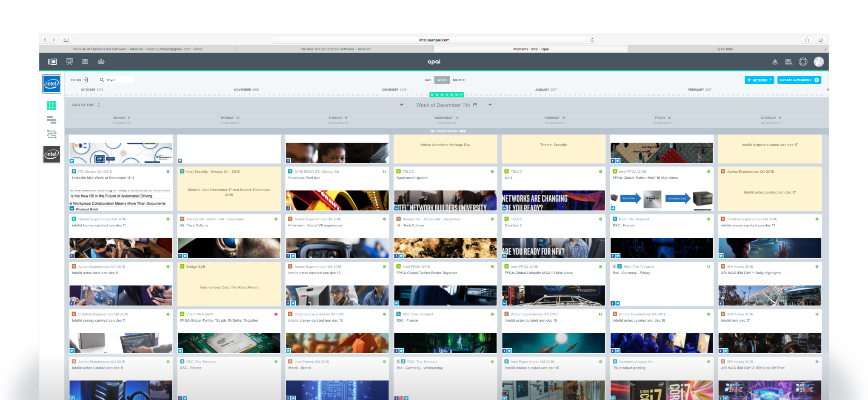Click red status dot on Stratix 10/Better Together card
868x400 pixels.
(276, 314)
